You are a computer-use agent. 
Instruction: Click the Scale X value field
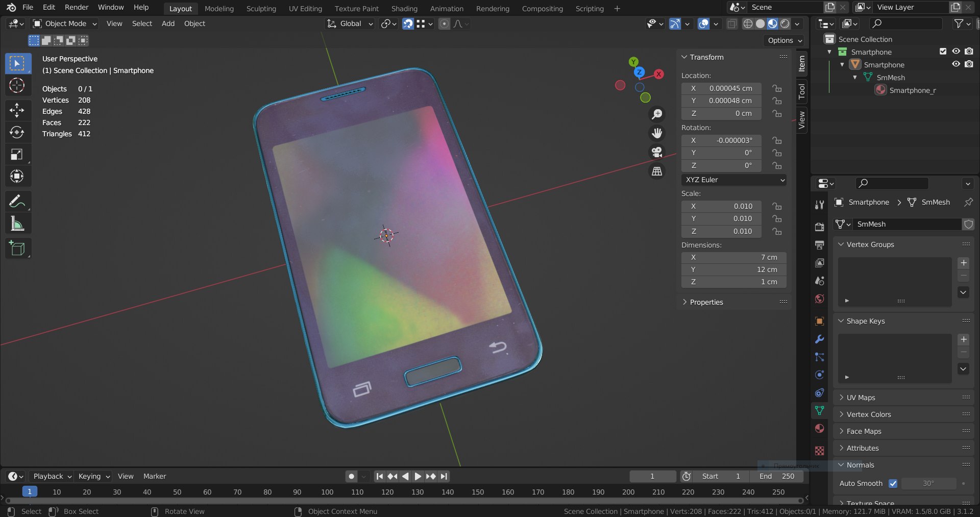[x=721, y=206]
